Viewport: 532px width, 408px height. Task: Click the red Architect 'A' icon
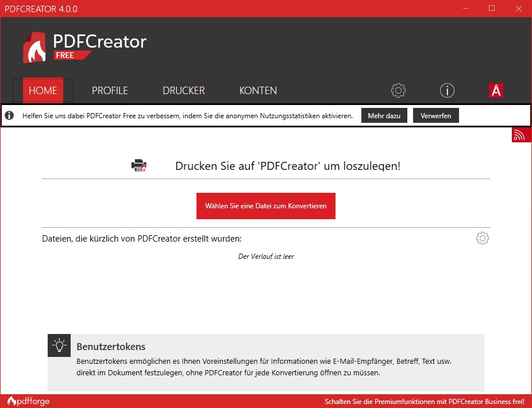tap(496, 91)
